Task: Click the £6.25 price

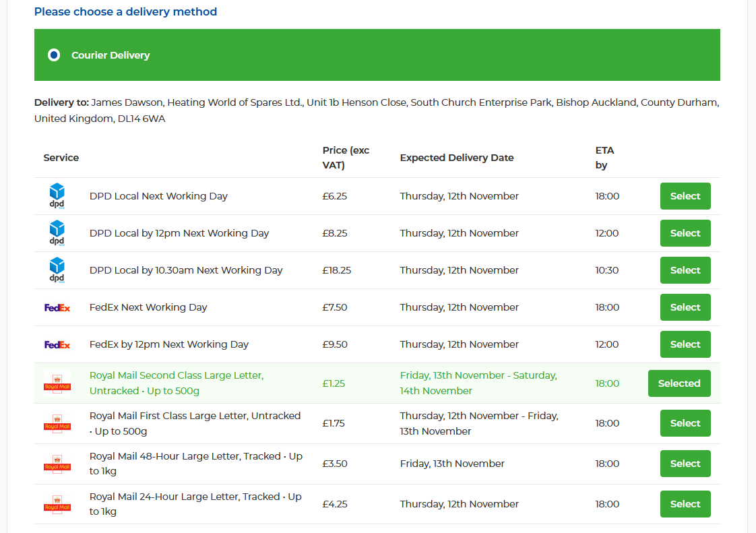Action: (335, 196)
